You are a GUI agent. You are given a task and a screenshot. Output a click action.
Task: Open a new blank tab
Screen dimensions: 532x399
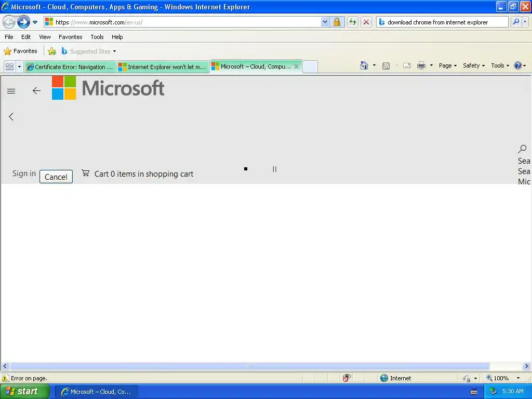coord(310,67)
